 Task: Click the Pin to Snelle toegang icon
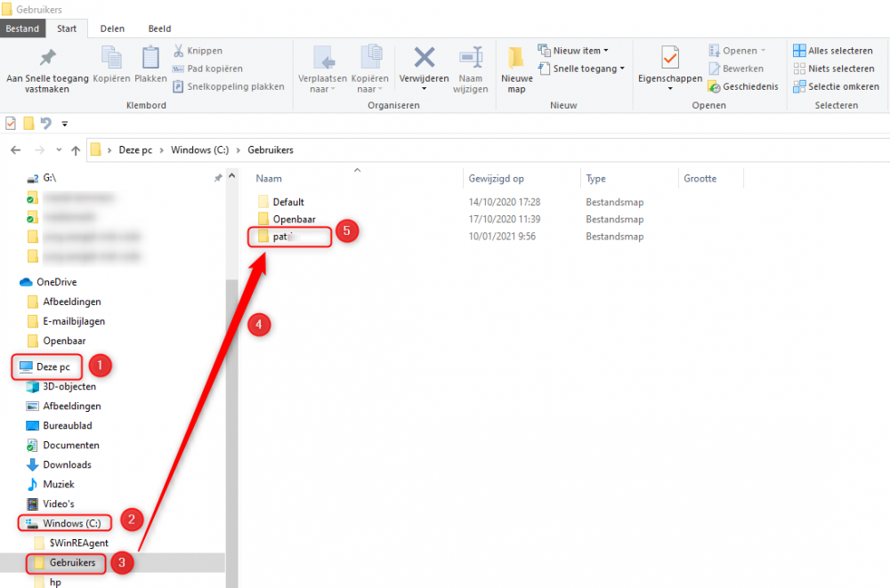pyautogui.click(x=47, y=58)
